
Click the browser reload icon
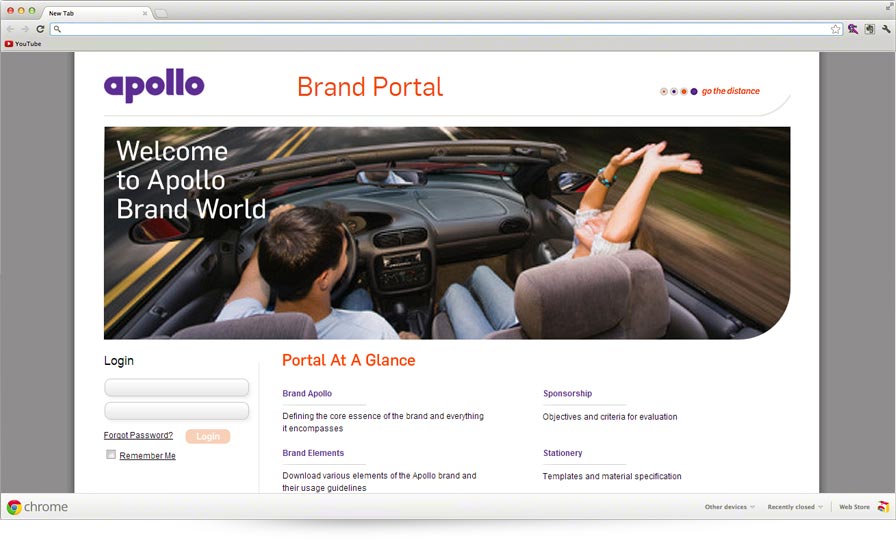click(40, 29)
